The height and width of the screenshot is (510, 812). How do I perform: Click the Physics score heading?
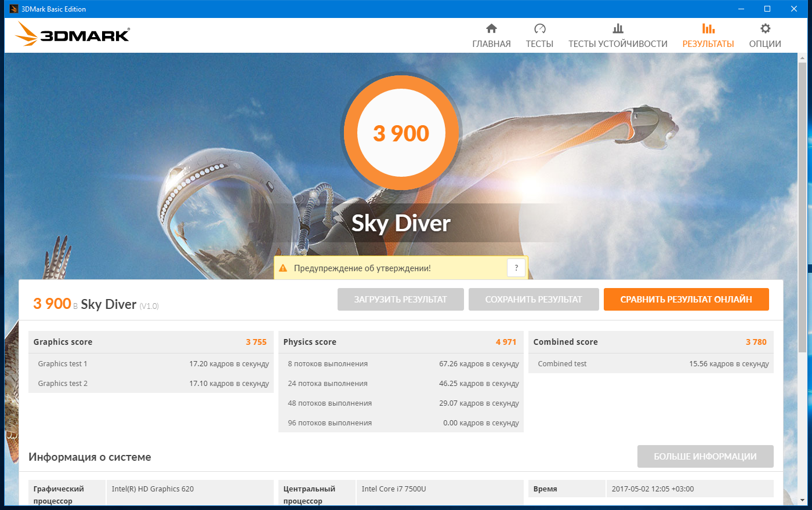click(310, 342)
